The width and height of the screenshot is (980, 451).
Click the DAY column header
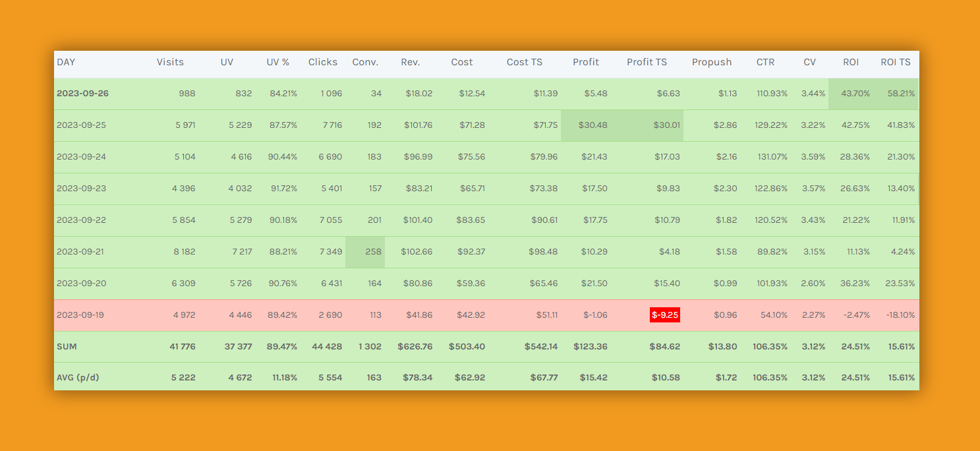coord(66,62)
